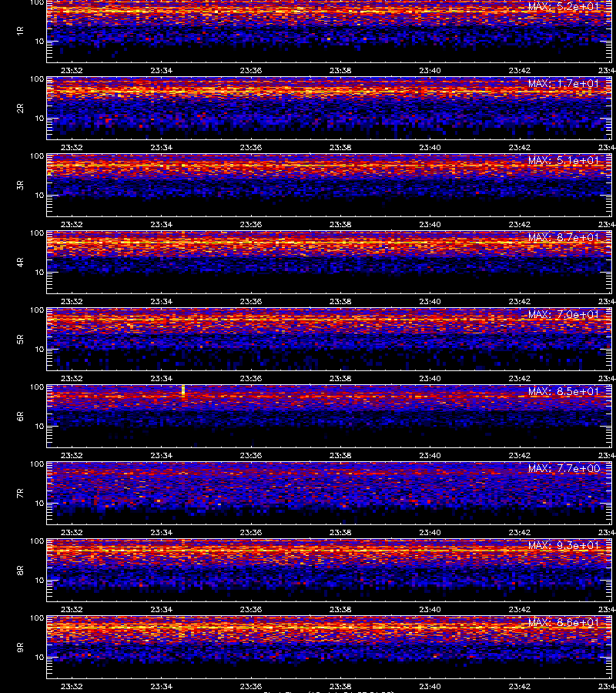Screen dimensions: 616x693
Task: Click the 23:38 tick label beneath panel 9R
Action: point(340,686)
